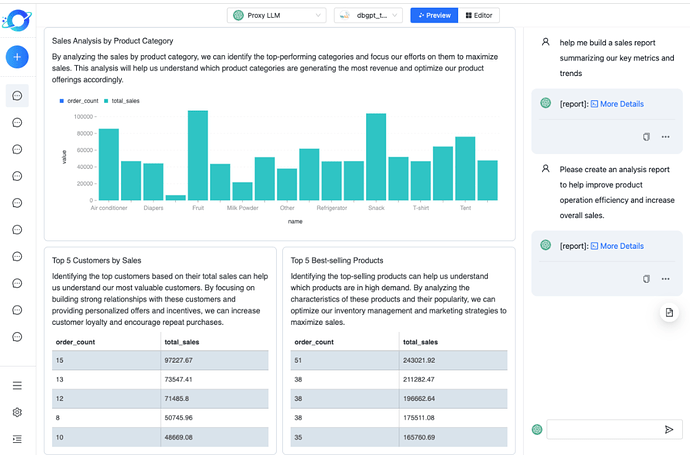The height and width of the screenshot is (455, 690).
Task: Open the dbgpt_t... database dropdown
Action: [368, 15]
